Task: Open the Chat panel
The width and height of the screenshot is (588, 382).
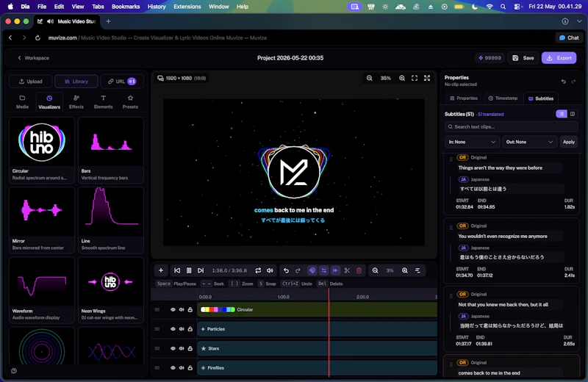Action: coord(569,38)
